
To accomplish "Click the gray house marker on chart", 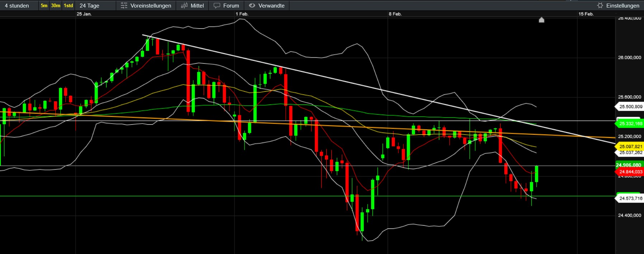I will [x=541, y=20].
